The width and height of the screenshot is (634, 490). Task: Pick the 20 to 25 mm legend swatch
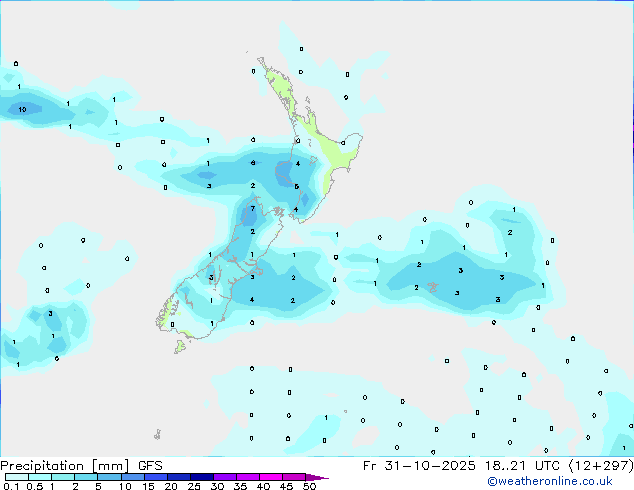179,477
